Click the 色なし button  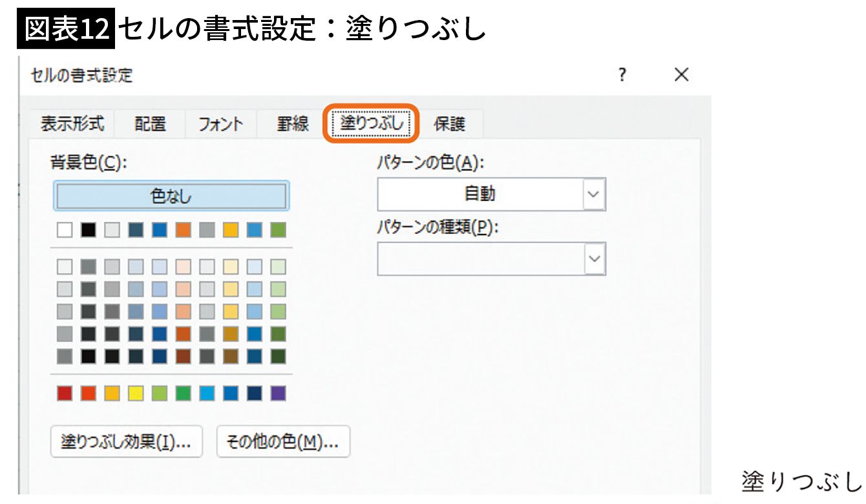171,196
